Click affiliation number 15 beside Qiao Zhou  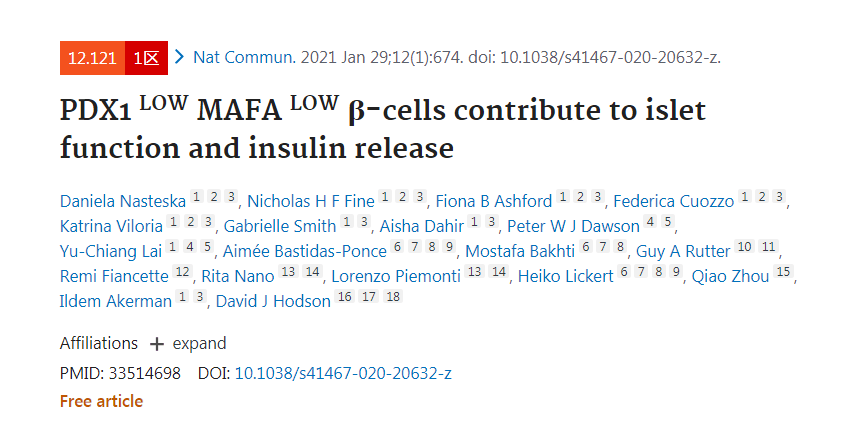tap(783, 273)
